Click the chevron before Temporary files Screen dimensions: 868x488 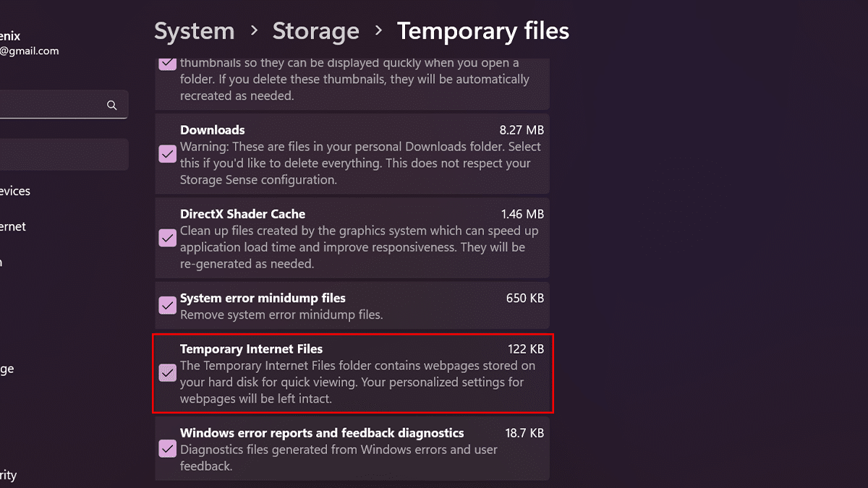[378, 31]
